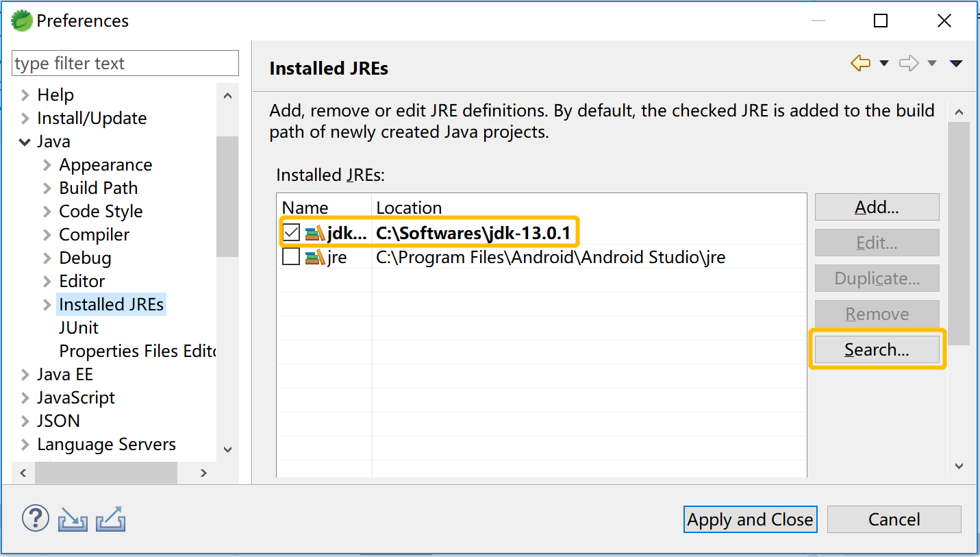980x557 pixels.
Task: Open the back history dropdown arrow
Action: pyautogui.click(x=883, y=64)
